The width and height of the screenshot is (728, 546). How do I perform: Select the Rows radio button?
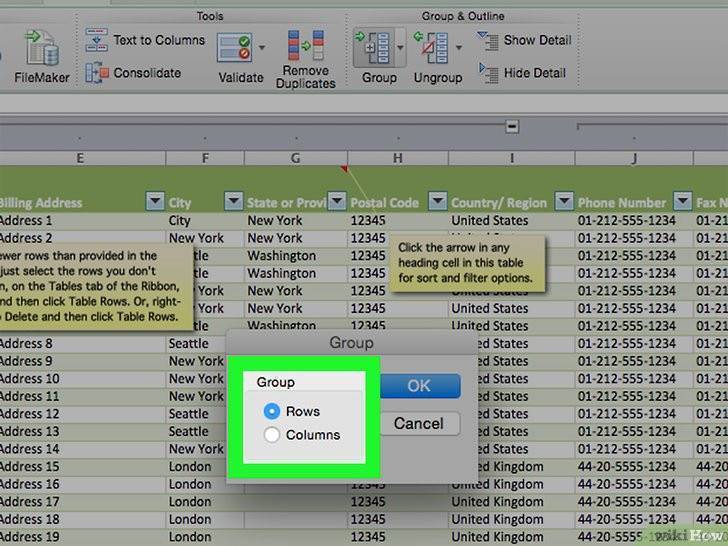click(271, 411)
